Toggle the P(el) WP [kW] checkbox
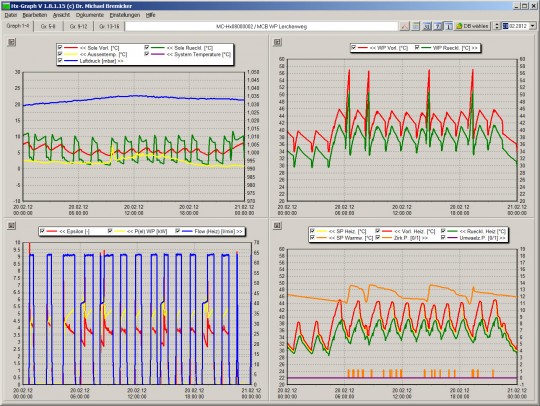 point(110,231)
